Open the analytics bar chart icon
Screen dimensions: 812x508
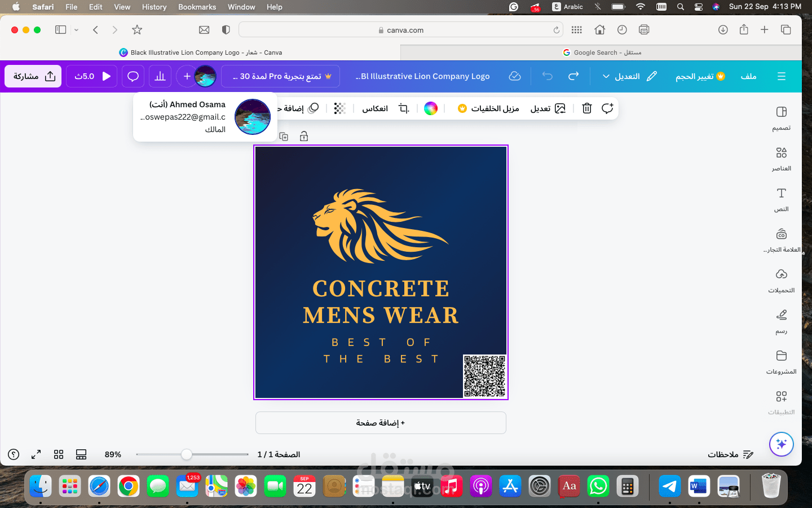point(160,76)
